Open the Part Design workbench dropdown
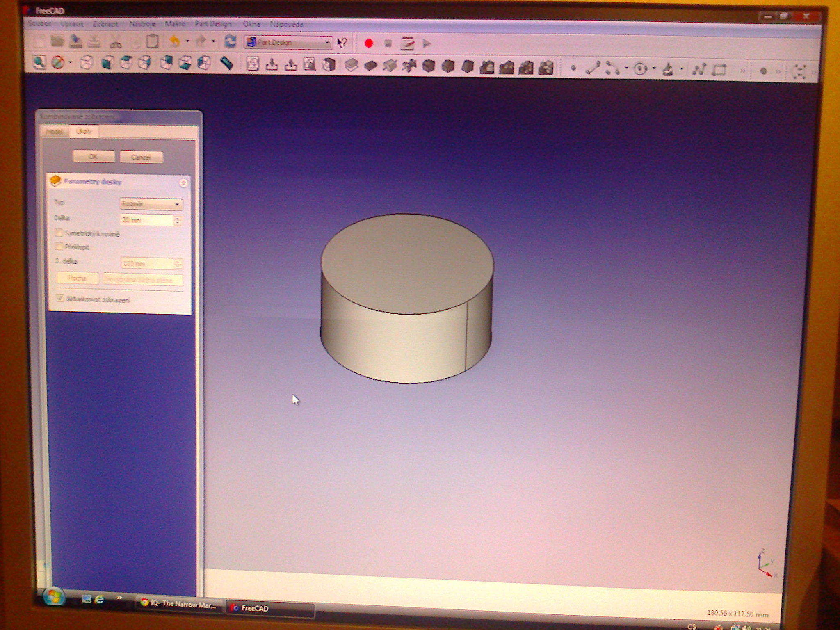 (288, 42)
